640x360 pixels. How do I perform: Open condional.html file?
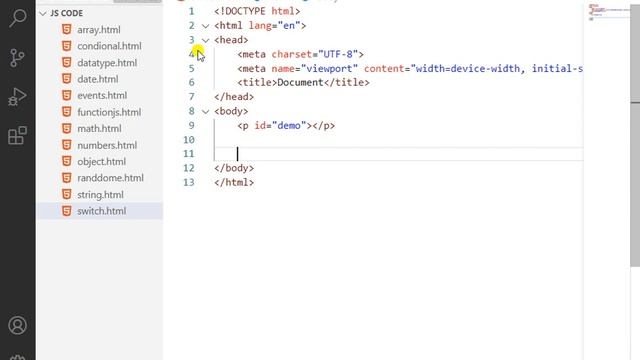coord(109,46)
